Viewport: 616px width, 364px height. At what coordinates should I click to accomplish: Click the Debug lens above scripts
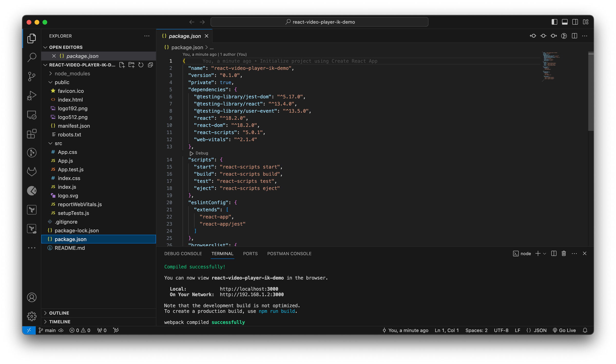pyautogui.click(x=198, y=153)
